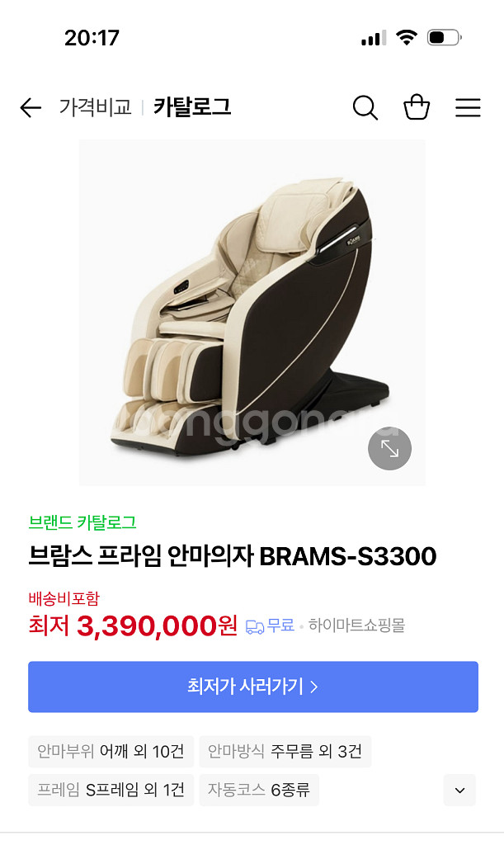Expand the product image fullscreen
The height and width of the screenshot is (845, 504).
tap(389, 448)
